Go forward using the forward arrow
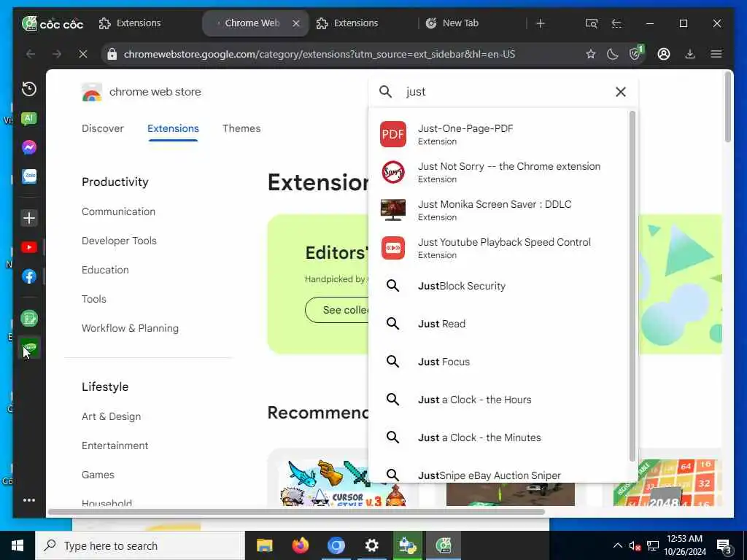 (57, 54)
